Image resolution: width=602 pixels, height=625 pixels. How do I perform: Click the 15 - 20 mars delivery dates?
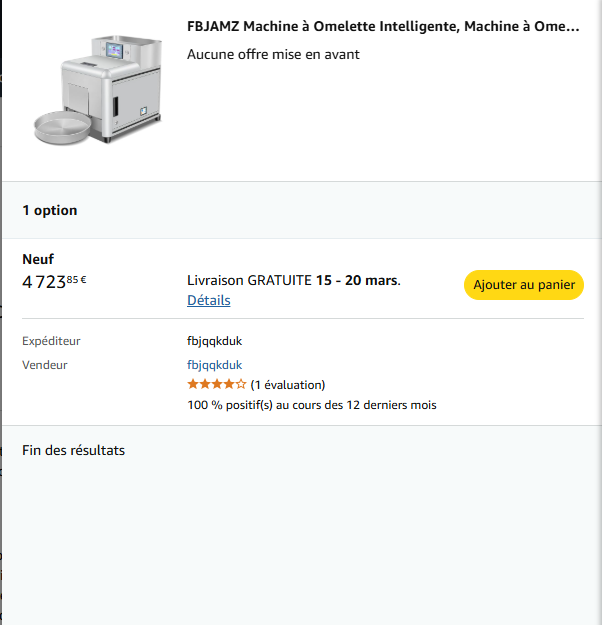(x=357, y=280)
